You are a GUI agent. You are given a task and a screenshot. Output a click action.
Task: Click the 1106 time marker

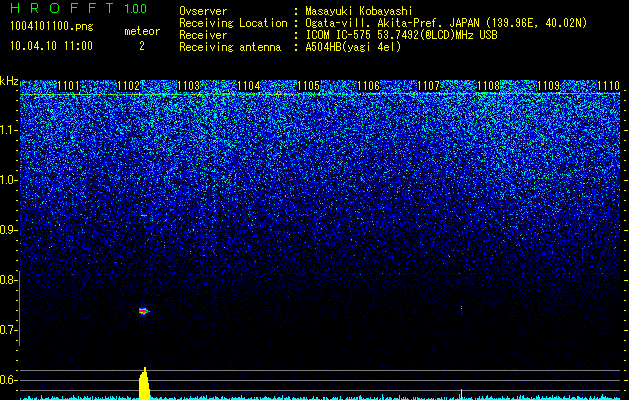click(x=368, y=85)
